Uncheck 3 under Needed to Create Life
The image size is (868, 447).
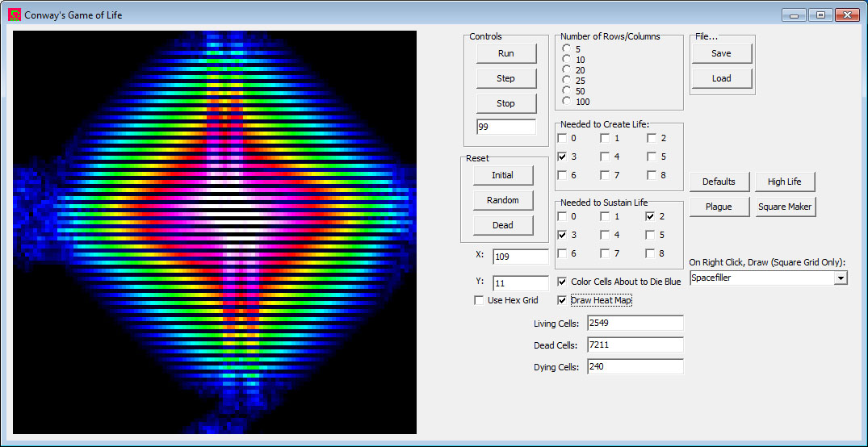(x=562, y=157)
